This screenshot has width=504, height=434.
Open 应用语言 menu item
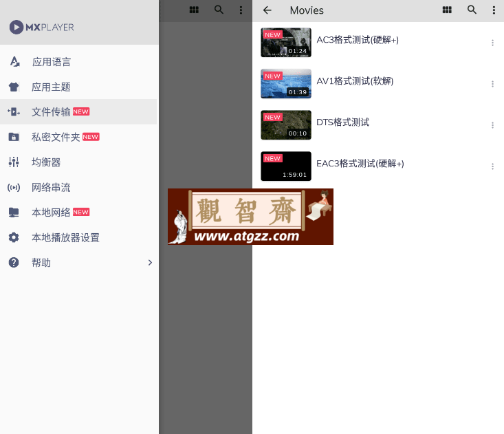78,62
